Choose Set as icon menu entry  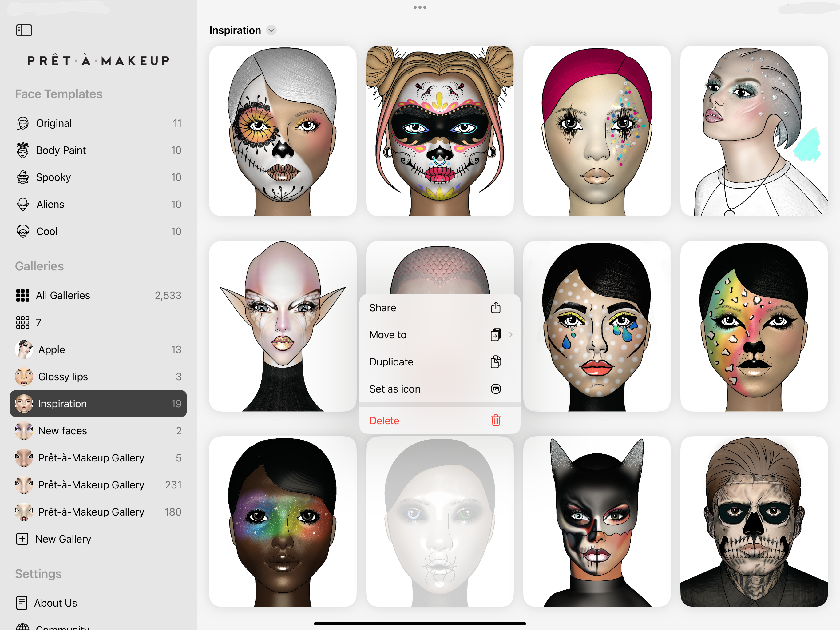click(395, 389)
